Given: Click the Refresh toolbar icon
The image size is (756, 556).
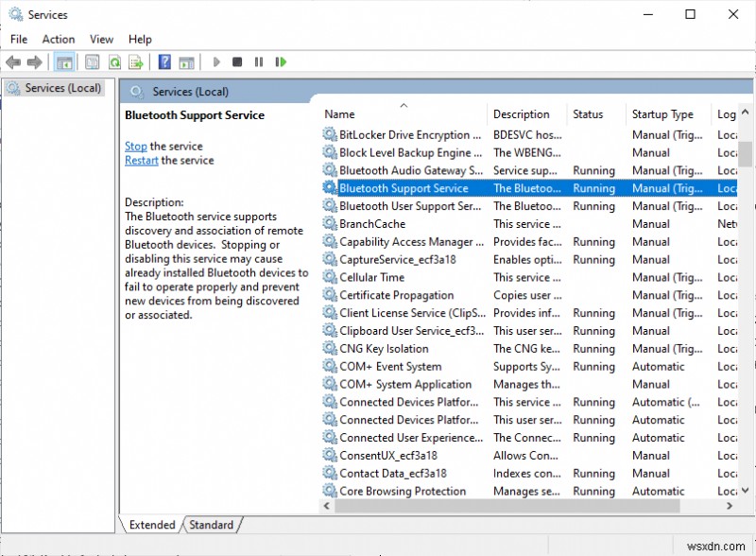Looking at the screenshot, I should point(114,62).
